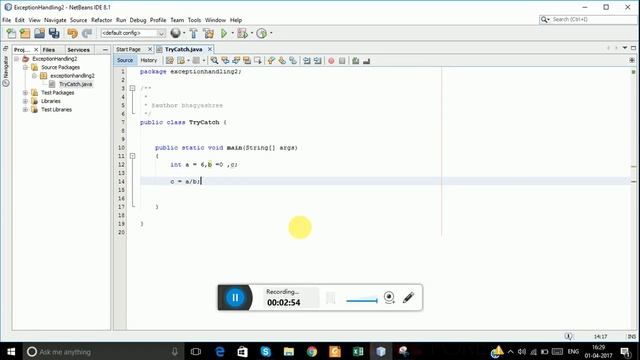Open the default config combo box

pyautogui.click(x=133, y=33)
